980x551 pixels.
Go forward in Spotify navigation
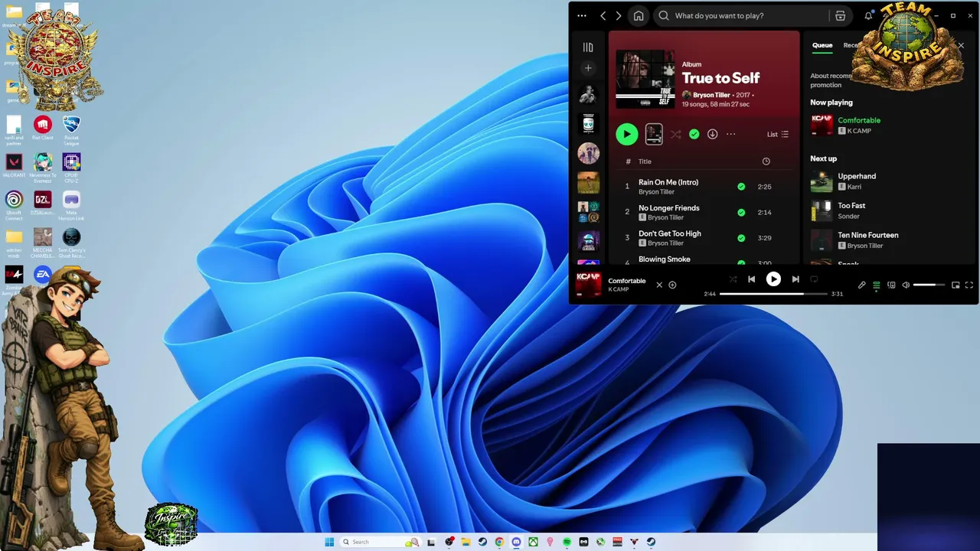[619, 16]
